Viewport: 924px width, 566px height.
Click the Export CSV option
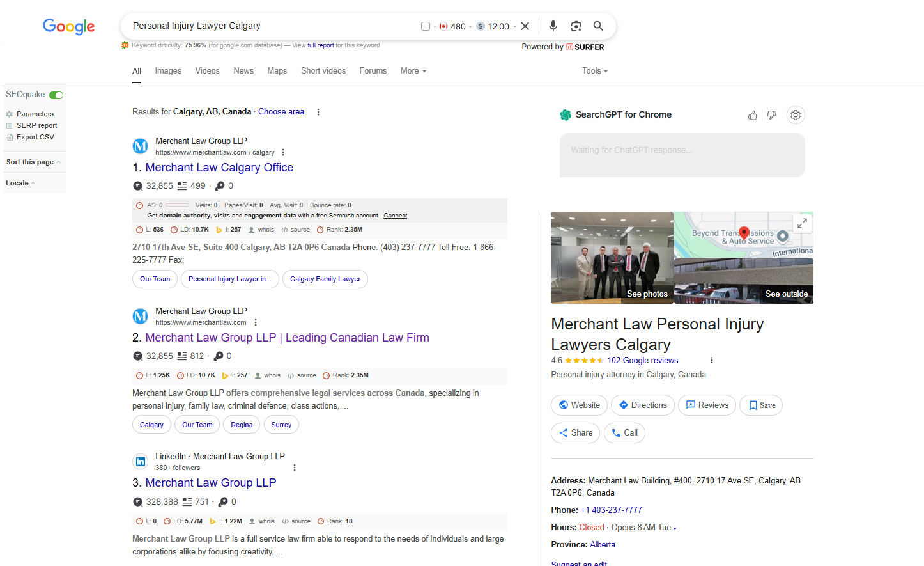coord(35,138)
